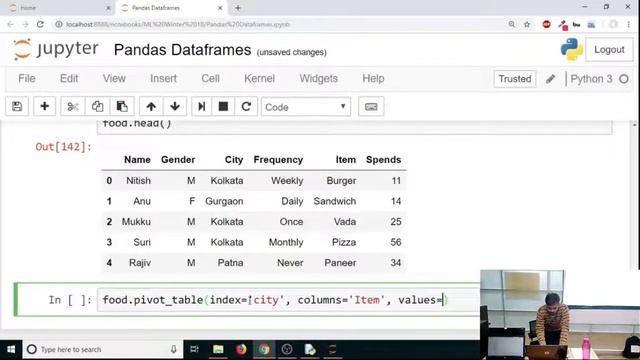
Task: Paste cells below from the toolbar
Action: tap(122, 107)
